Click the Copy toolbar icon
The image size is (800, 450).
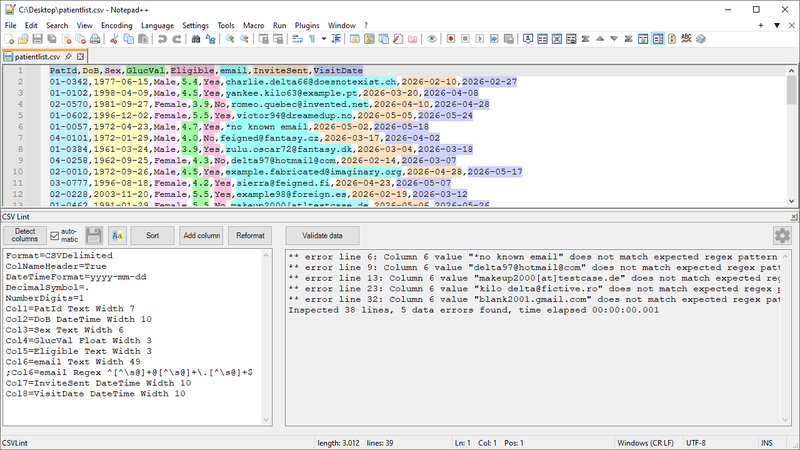(129, 39)
